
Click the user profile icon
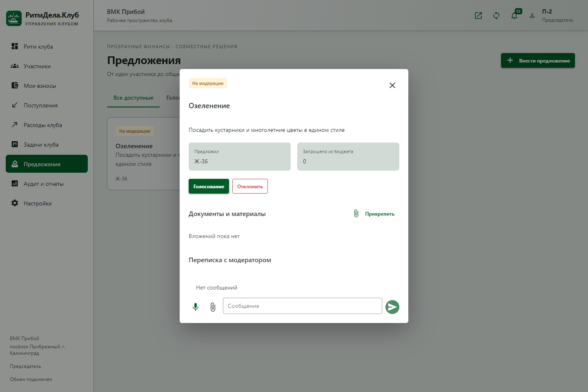point(532,16)
